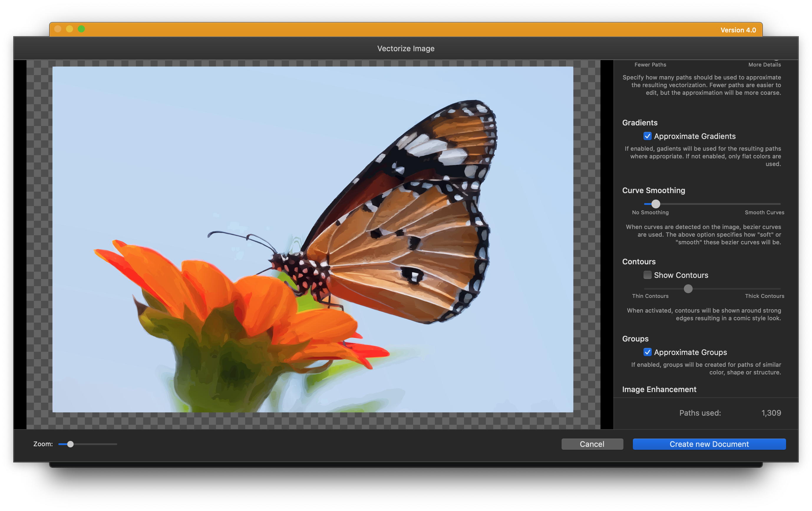Click Create new Document button
This screenshot has width=812, height=511.
click(709, 444)
